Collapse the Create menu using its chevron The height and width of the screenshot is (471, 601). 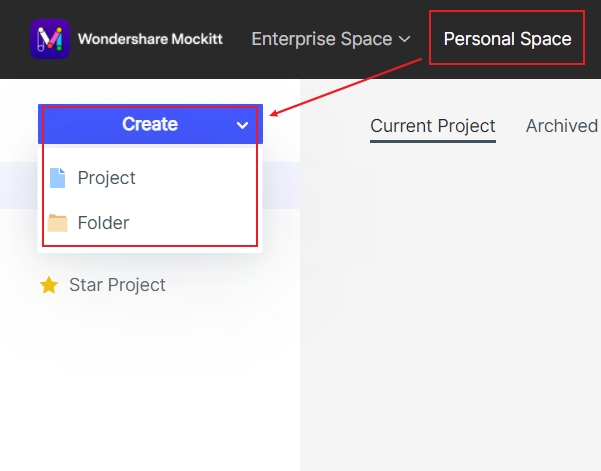point(242,125)
